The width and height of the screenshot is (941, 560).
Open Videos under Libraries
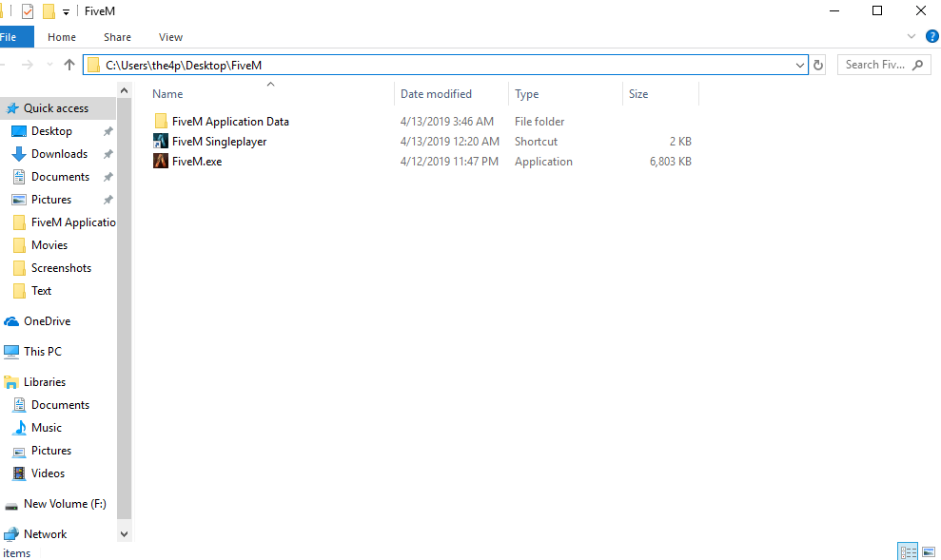[x=48, y=473]
